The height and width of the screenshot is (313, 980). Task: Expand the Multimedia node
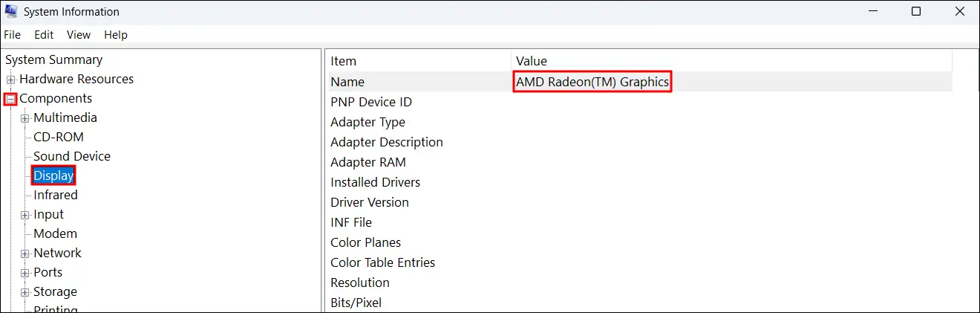pyautogui.click(x=25, y=118)
